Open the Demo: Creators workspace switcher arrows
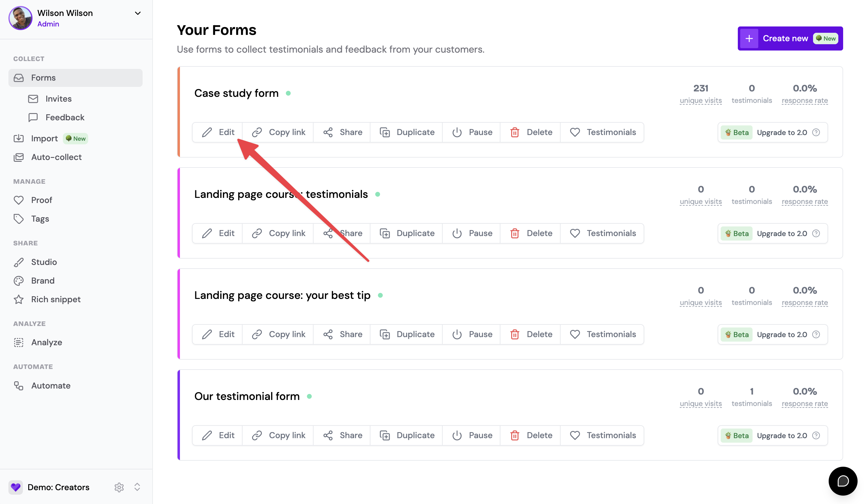This screenshot has height=504, width=866. (x=137, y=487)
